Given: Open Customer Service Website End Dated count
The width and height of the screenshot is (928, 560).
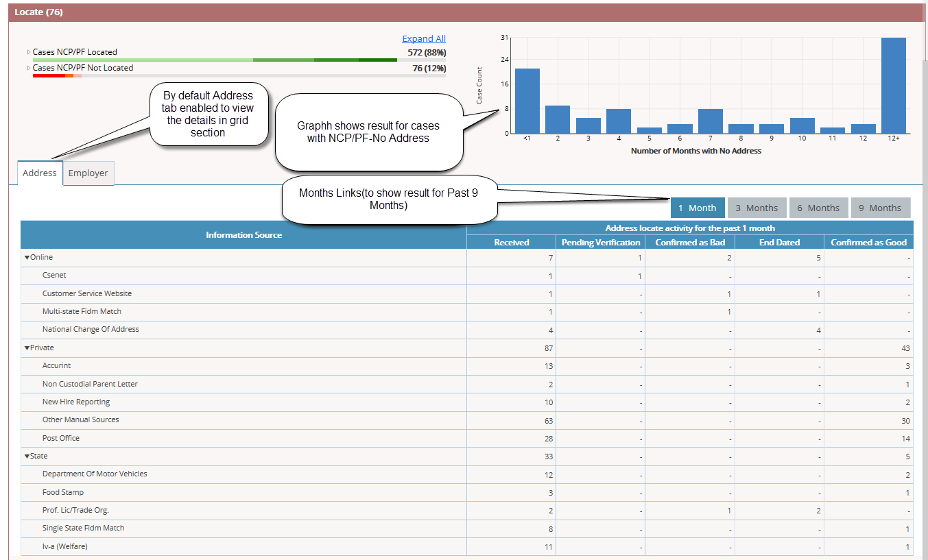Looking at the screenshot, I should pos(818,294).
